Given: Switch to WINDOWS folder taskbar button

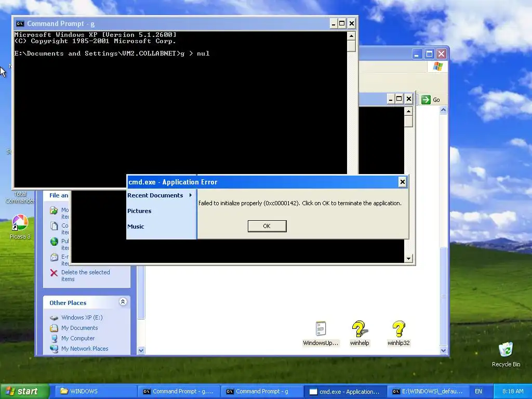Looking at the screenshot, I should pos(96,392).
